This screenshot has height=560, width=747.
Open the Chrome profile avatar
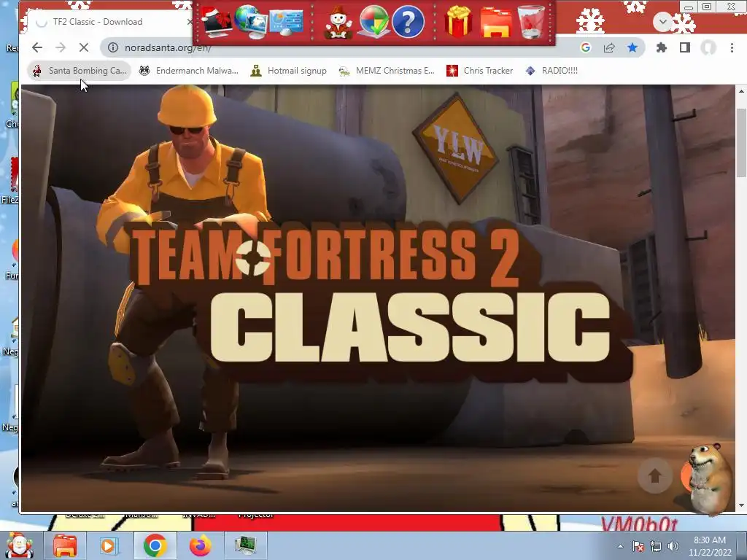pyautogui.click(x=708, y=47)
